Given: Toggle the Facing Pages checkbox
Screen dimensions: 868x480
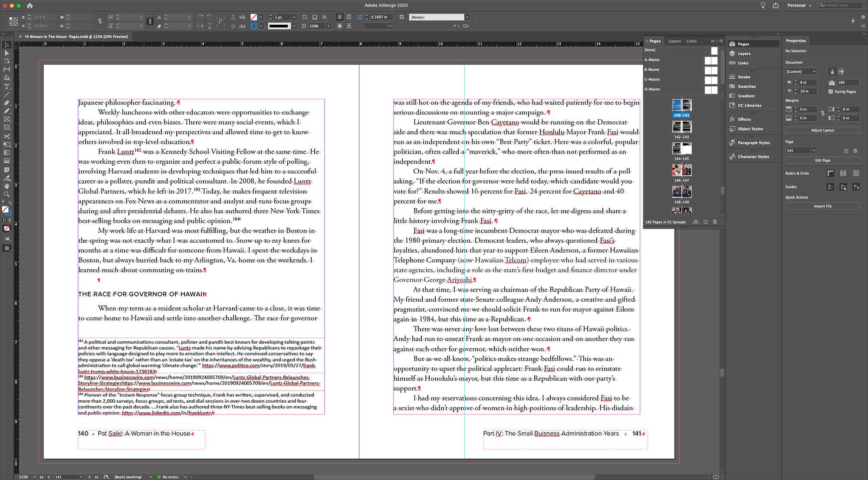Looking at the screenshot, I should 831,92.
